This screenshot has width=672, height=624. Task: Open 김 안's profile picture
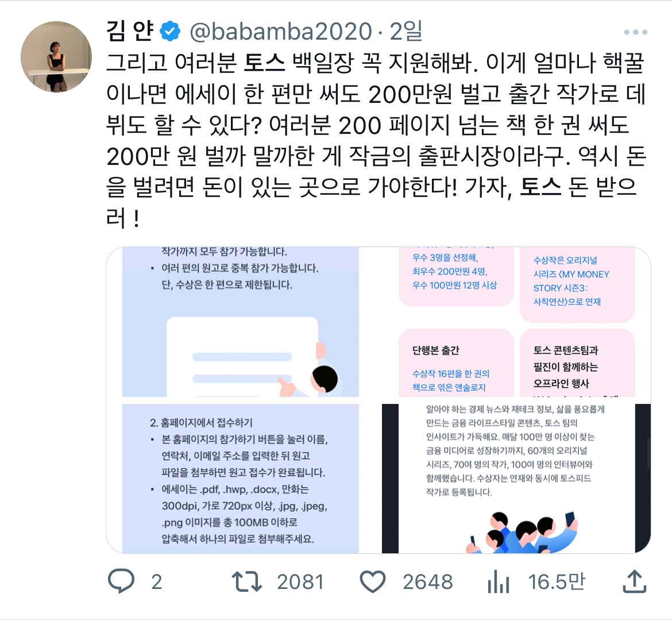coord(56,57)
